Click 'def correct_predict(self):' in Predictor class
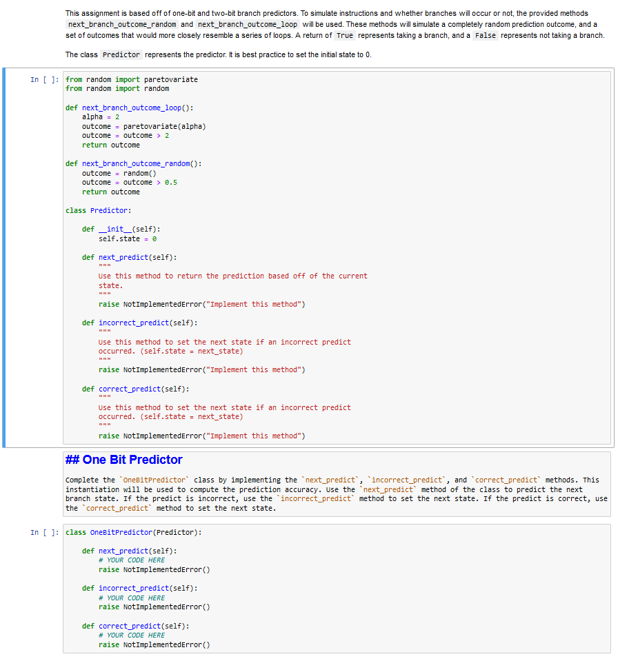Viewport: 618px width, 672px height. [135, 389]
